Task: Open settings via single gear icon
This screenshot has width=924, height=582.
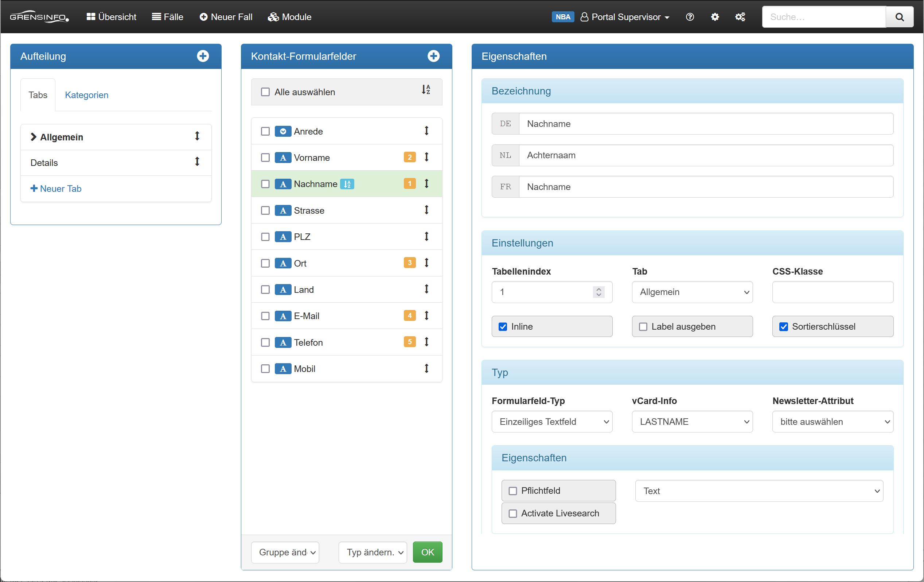Action: click(x=714, y=17)
